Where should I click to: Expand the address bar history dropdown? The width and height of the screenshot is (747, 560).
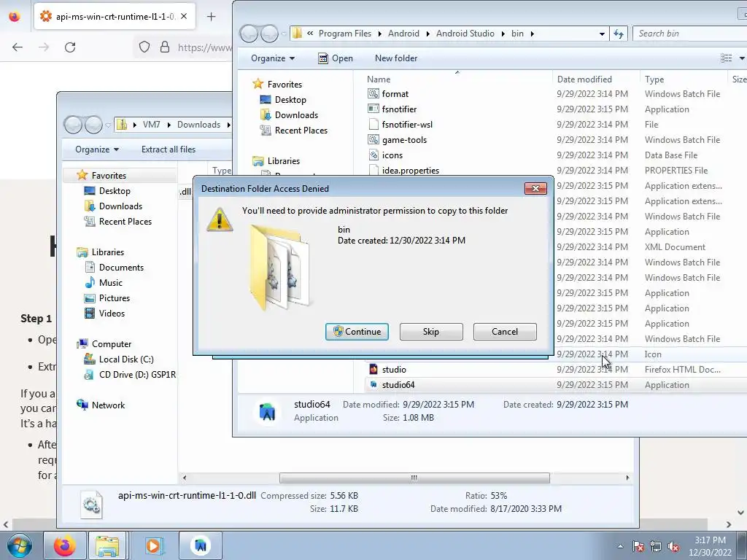tap(602, 34)
